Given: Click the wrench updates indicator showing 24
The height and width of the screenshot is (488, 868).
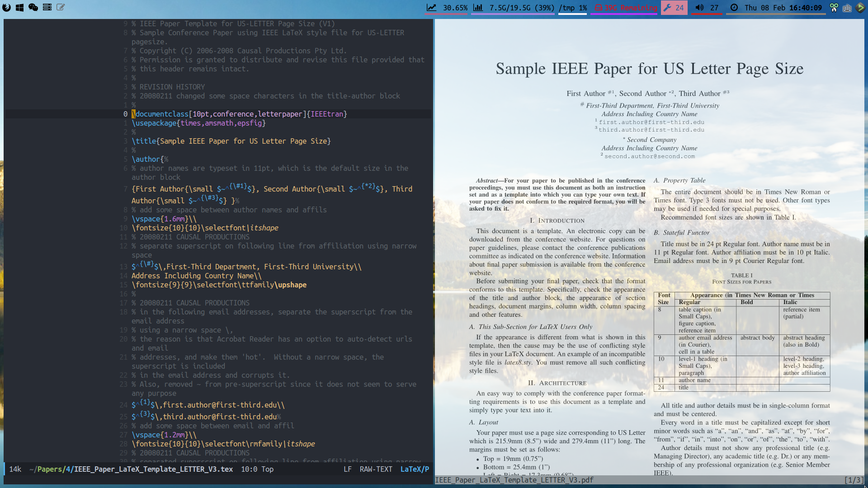Looking at the screenshot, I should click(674, 8).
